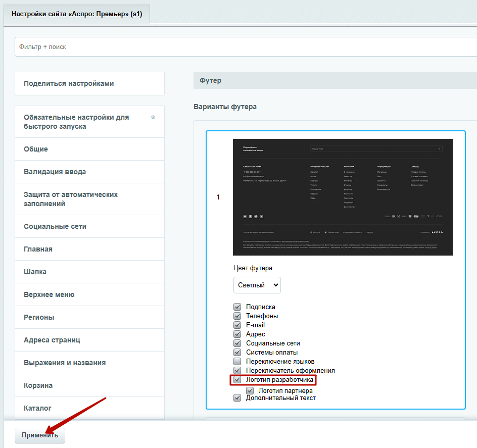Select the Регионы section
The width and height of the screenshot is (477, 448).
coord(90,317)
